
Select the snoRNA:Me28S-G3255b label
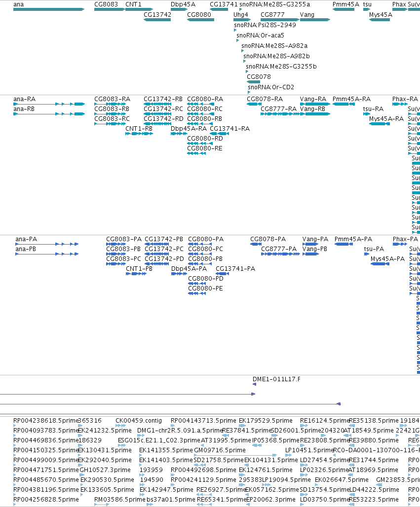click(x=281, y=67)
